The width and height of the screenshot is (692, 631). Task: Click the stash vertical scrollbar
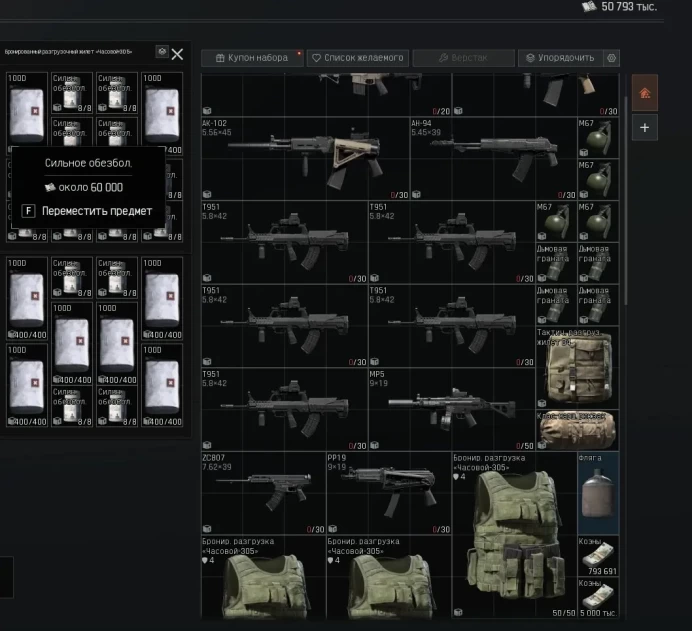(625, 201)
